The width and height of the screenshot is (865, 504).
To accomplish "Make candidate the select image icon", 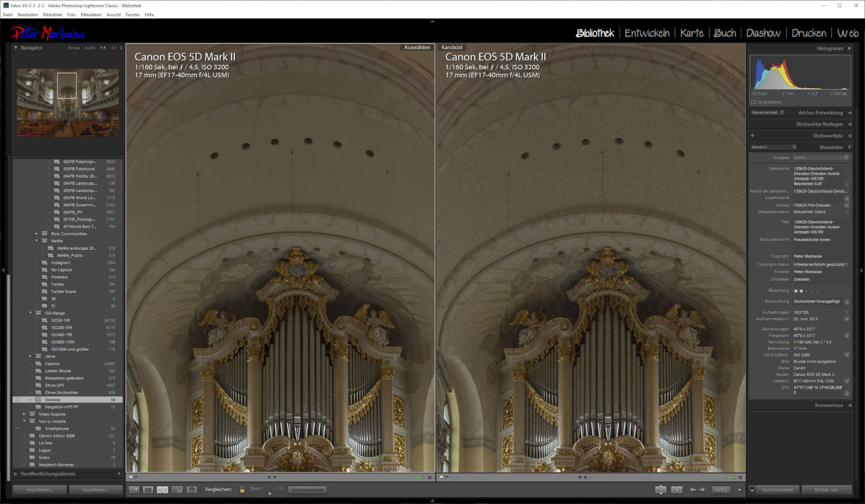I will click(677, 490).
